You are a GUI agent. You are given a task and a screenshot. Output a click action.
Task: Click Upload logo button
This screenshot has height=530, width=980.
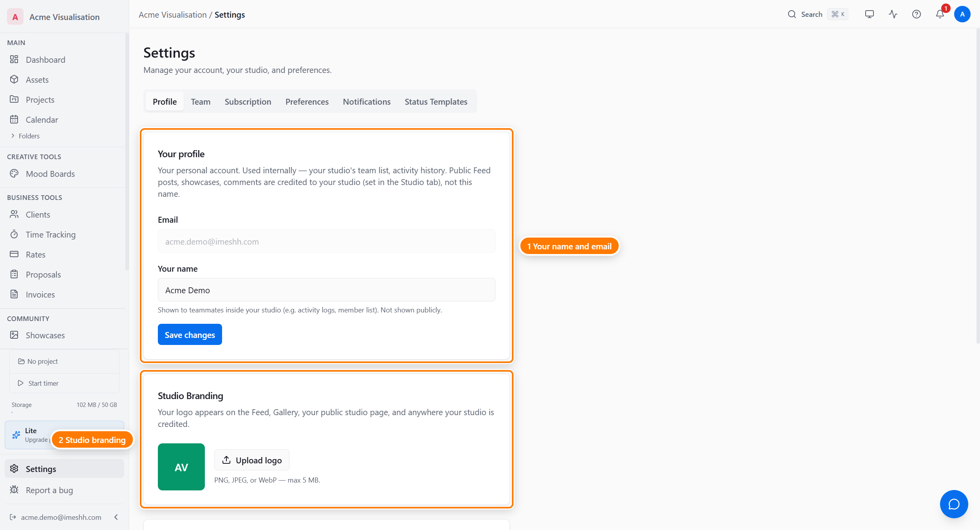tap(252, 460)
